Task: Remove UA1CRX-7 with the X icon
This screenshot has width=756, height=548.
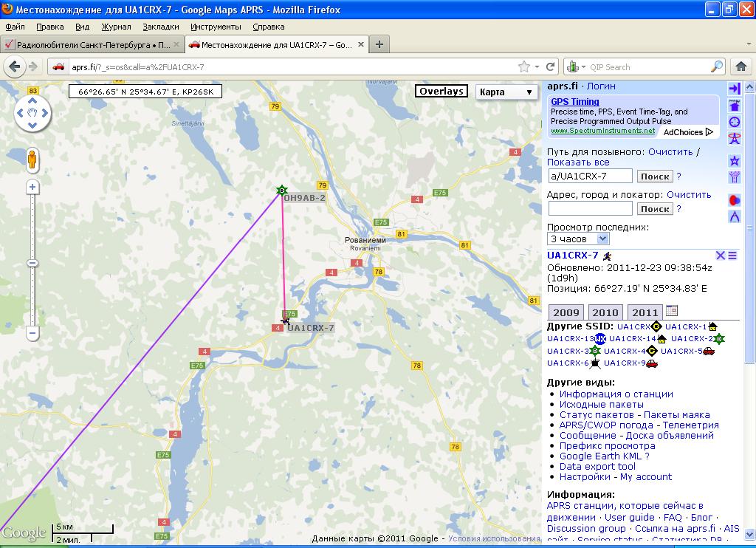Action: pyautogui.click(x=721, y=256)
